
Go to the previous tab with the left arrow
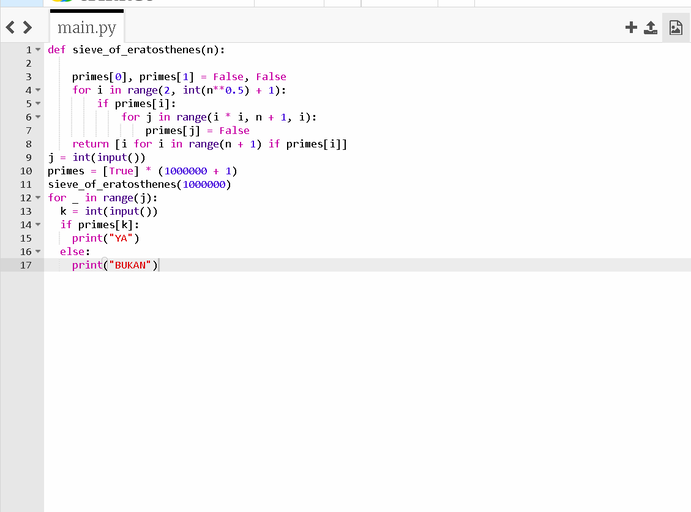pos(10,27)
